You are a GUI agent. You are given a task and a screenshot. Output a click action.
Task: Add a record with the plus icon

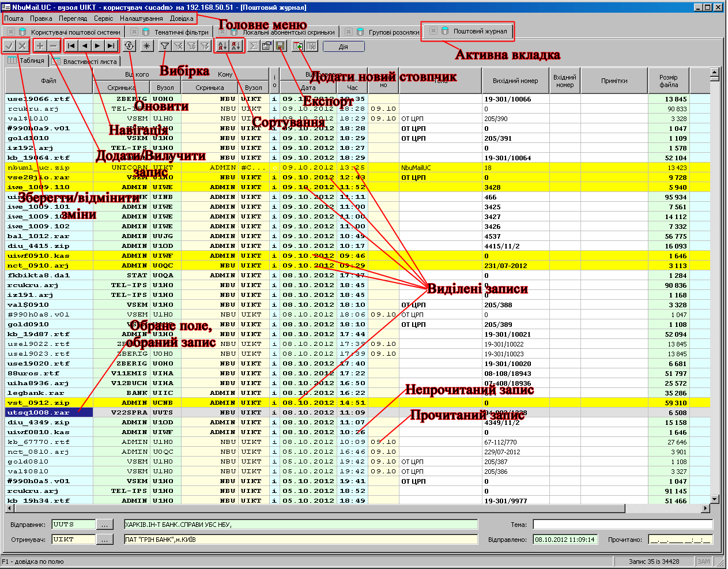[x=40, y=46]
